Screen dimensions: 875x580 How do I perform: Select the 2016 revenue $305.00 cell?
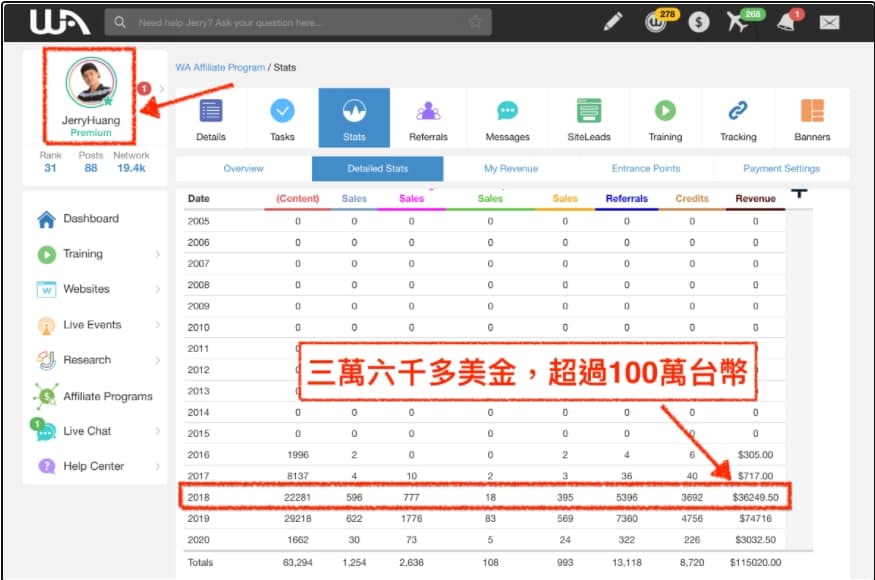coord(755,455)
